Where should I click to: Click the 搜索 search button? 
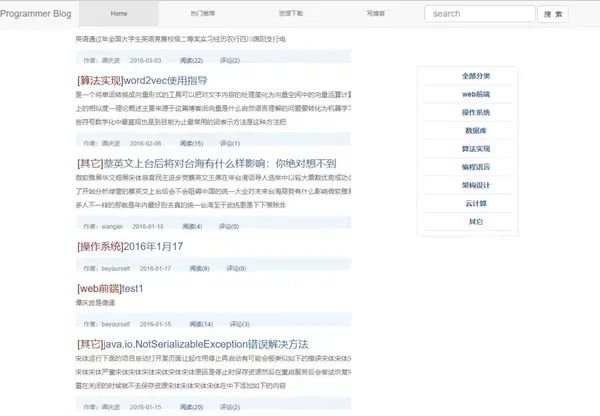click(553, 14)
